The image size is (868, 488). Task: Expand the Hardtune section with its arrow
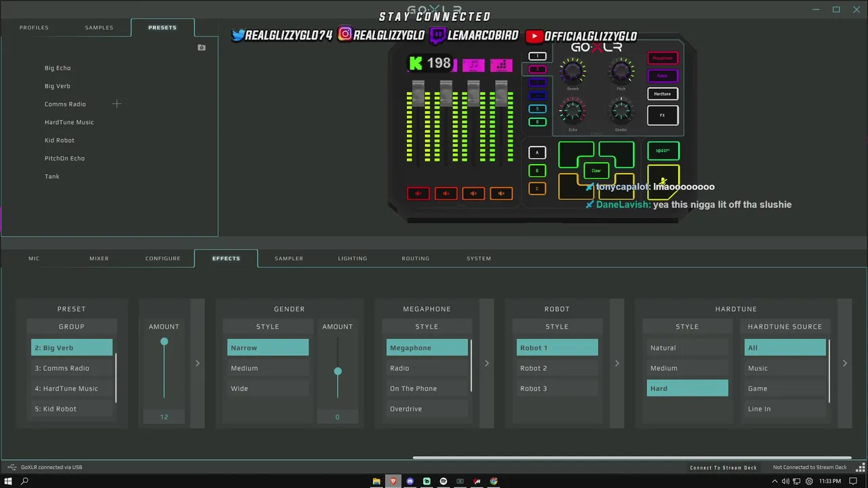coord(844,363)
